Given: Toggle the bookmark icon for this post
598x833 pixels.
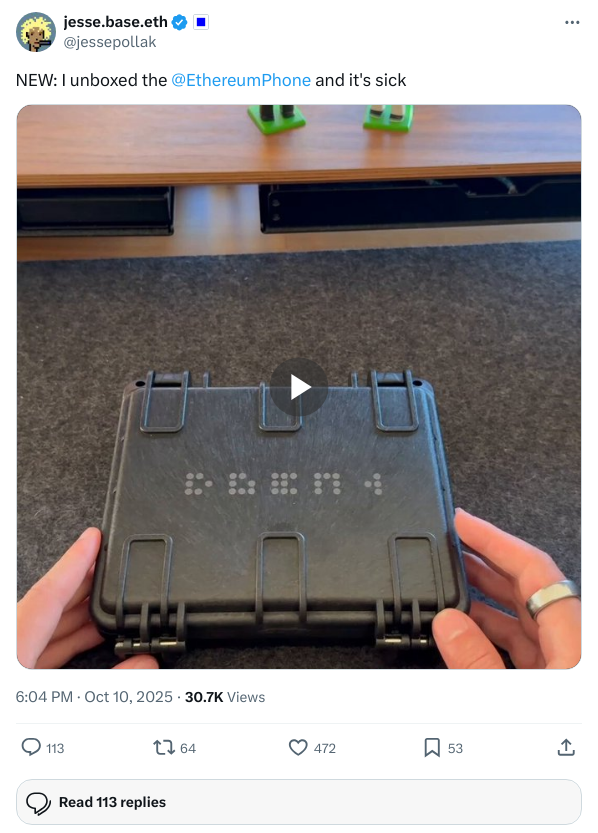Looking at the screenshot, I should (432, 747).
